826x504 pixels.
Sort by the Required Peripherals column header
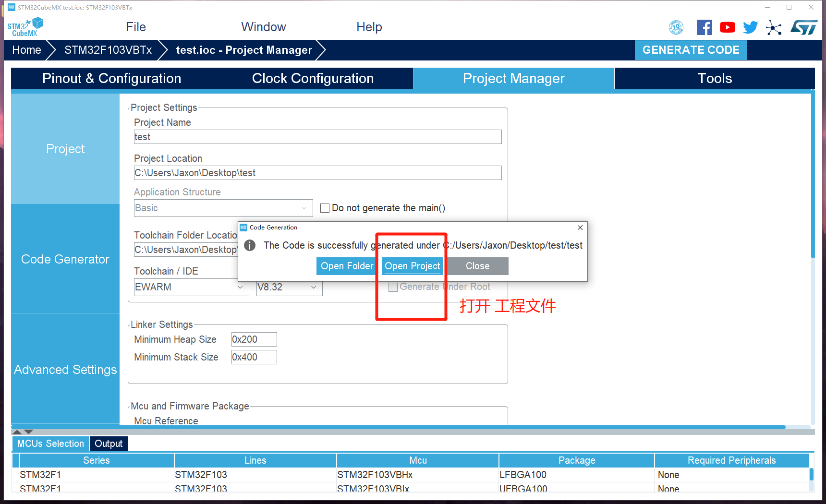tap(732, 460)
